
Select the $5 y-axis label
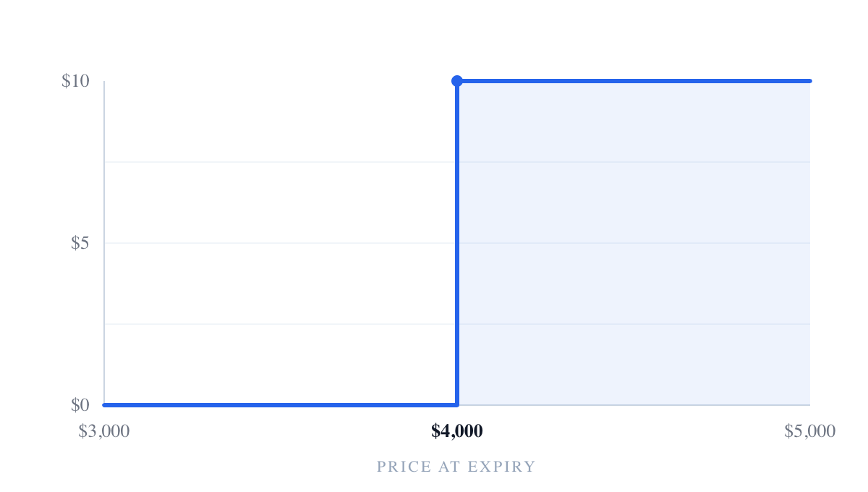(x=80, y=243)
